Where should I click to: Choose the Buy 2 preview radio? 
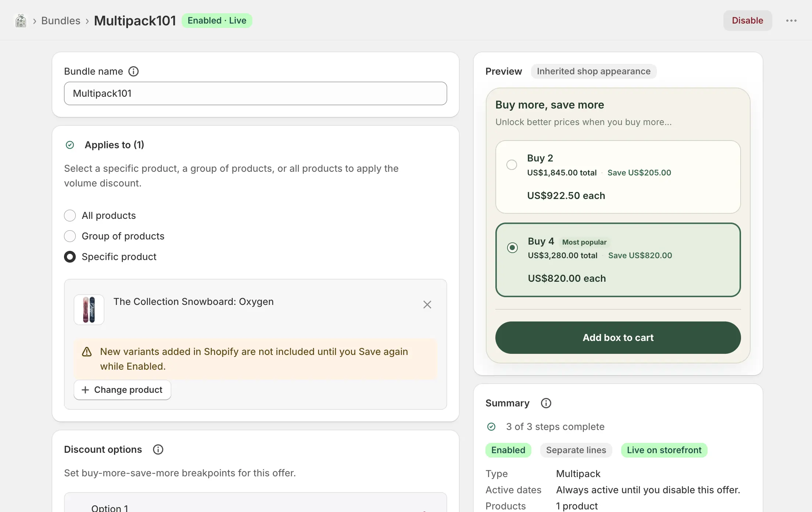point(512,165)
